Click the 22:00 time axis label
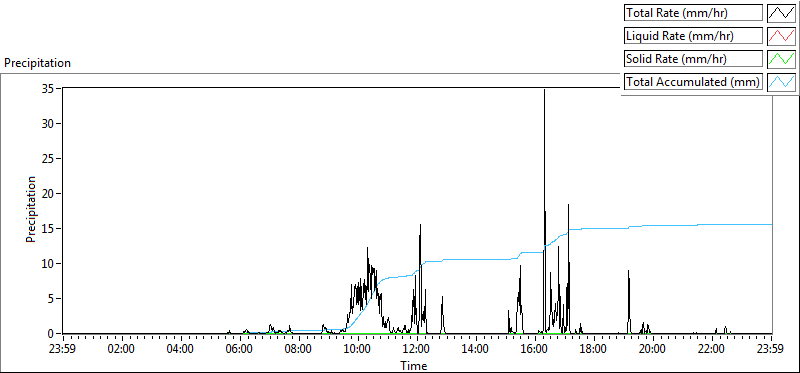The width and height of the screenshot is (800, 373). click(713, 350)
